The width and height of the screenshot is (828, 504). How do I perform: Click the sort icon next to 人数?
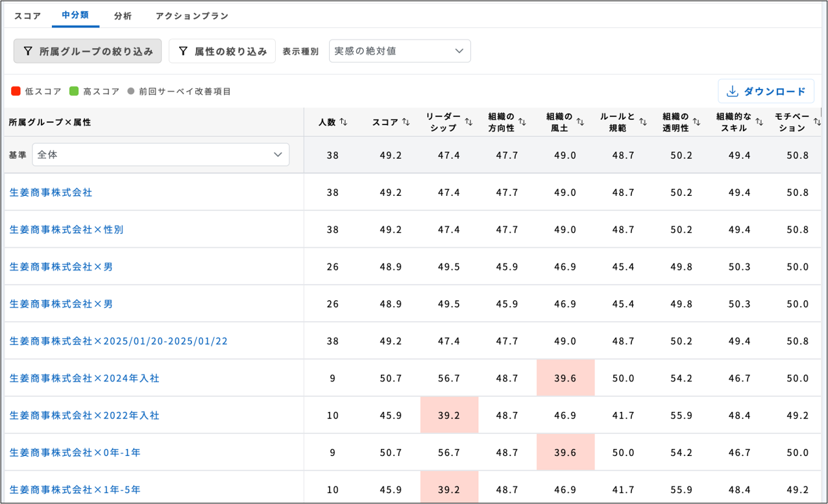[344, 122]
